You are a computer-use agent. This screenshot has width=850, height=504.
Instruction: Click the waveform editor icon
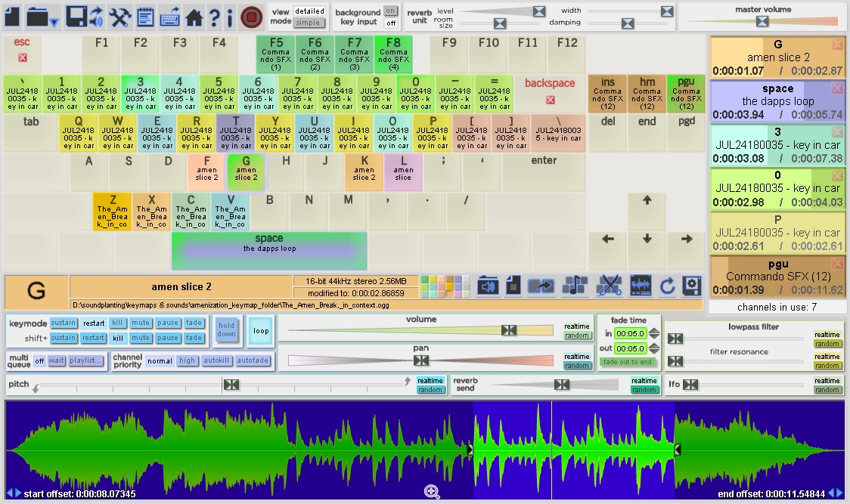point(641,286)
